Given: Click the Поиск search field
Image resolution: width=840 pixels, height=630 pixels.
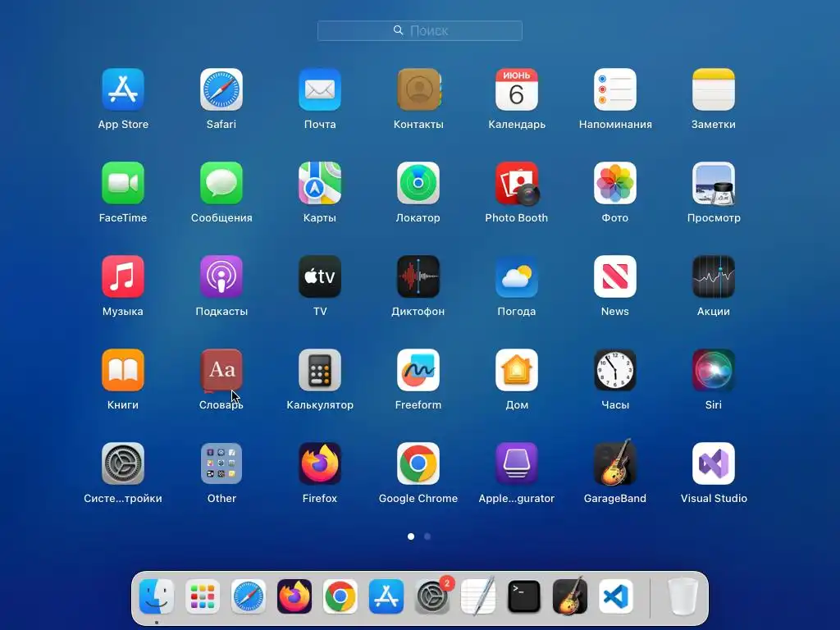Looking at the screenshot, I should [x=420, y=30].
